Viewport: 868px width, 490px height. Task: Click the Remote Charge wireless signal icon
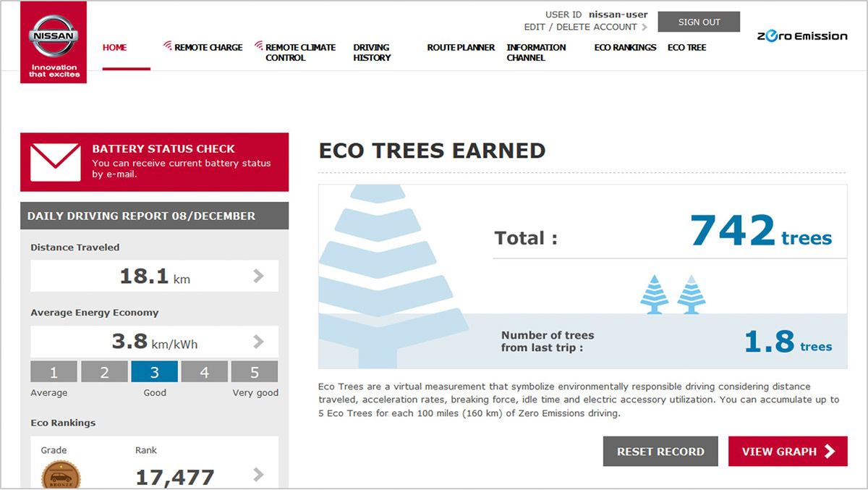coord(167,46)
